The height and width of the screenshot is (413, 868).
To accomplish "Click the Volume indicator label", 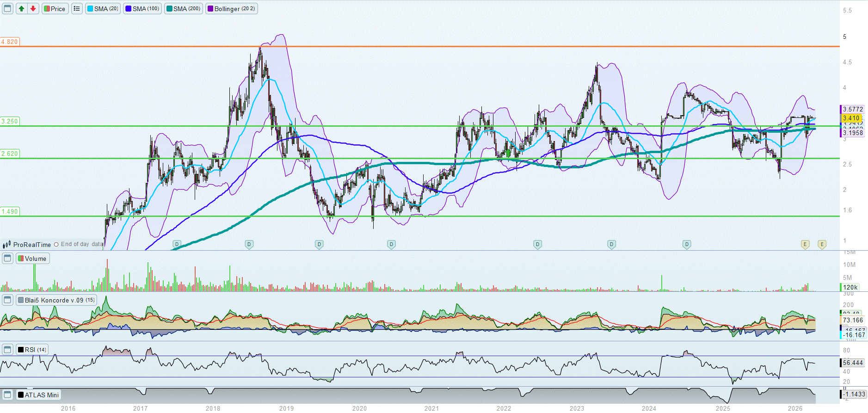I will point(33,258).
